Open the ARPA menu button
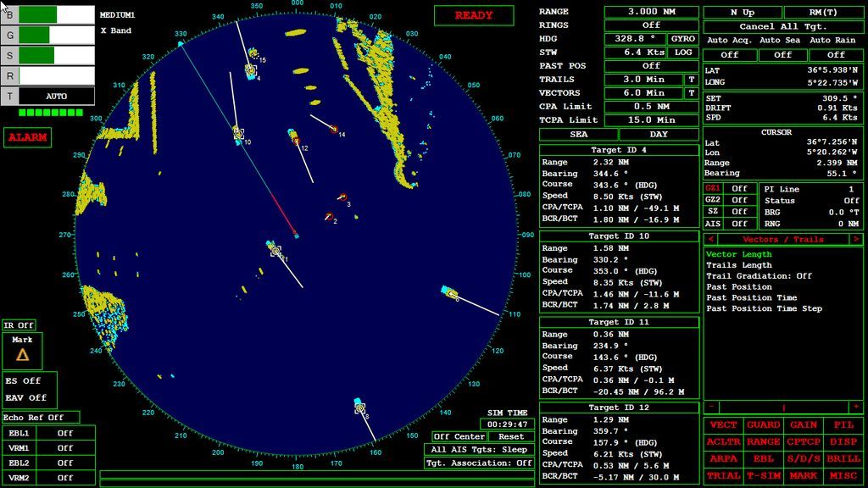Viewport: 868px width, 488px height. (723, 458)
